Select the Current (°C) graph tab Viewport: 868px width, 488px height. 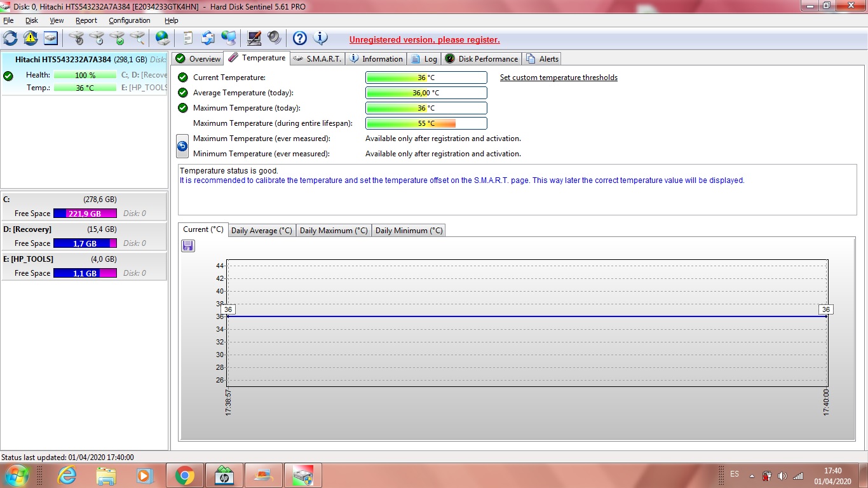[x=203, y=229]
